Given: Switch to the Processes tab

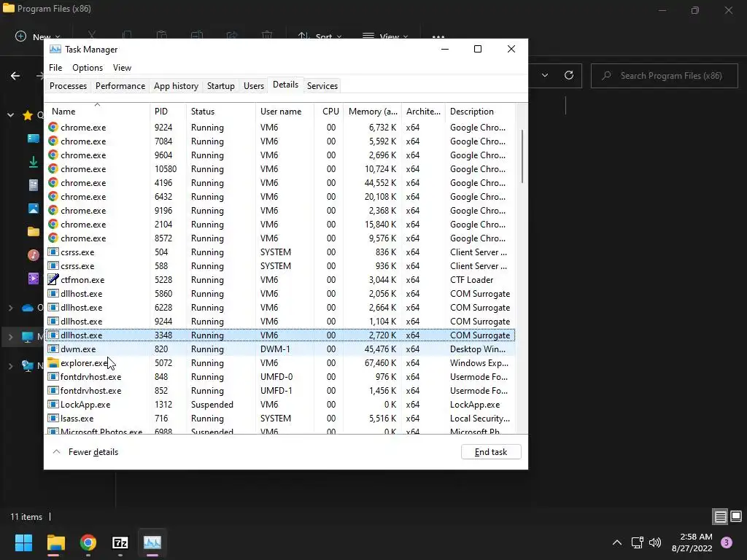Looking at the screenshot, I should [68, 86].
